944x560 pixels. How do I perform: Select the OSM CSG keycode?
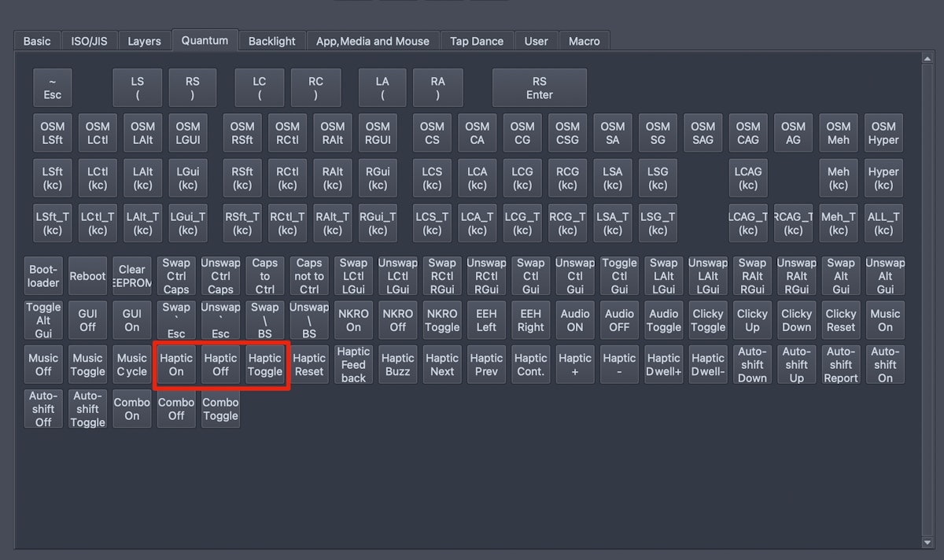(x=567, y=133)
